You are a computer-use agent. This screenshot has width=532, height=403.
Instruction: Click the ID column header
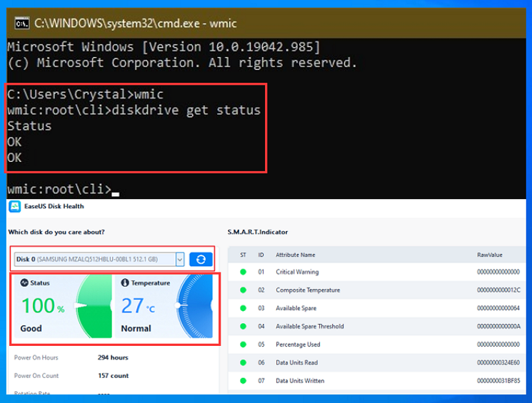pyautogui.click(x=261, y=255)
